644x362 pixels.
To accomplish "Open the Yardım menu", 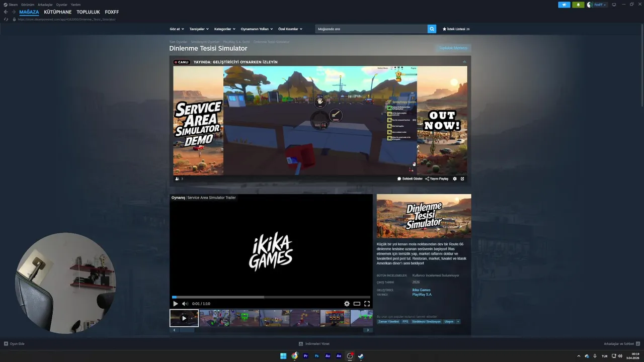I will click(x=75, y=5).
